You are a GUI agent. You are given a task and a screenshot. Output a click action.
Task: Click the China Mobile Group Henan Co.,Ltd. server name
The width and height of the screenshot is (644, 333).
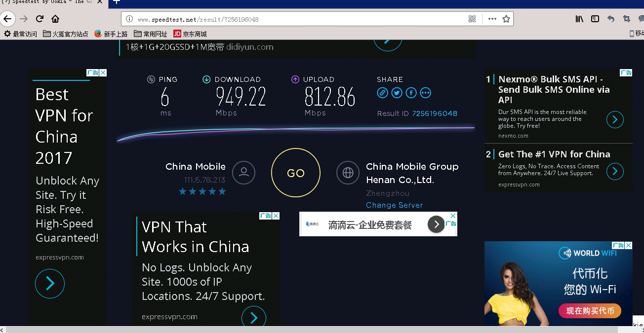click(412, 173)
